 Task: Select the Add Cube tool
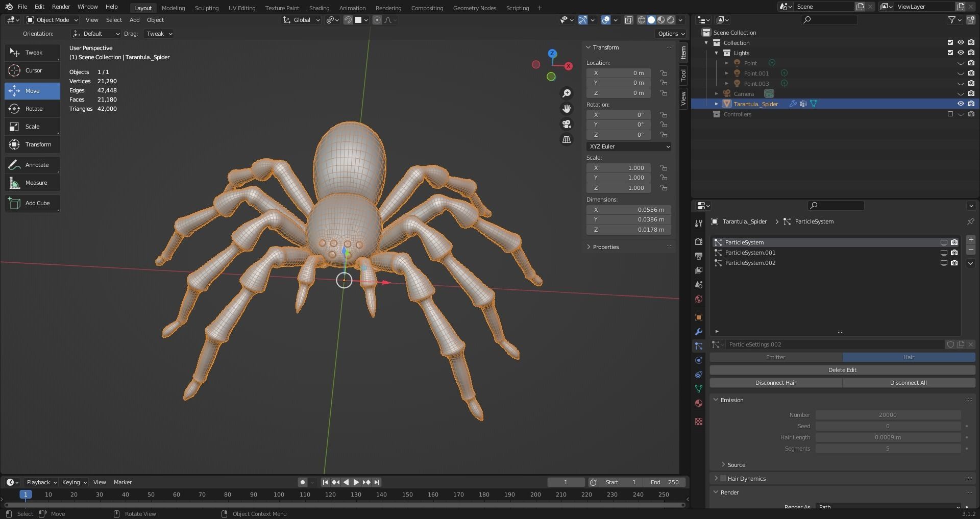33,203
